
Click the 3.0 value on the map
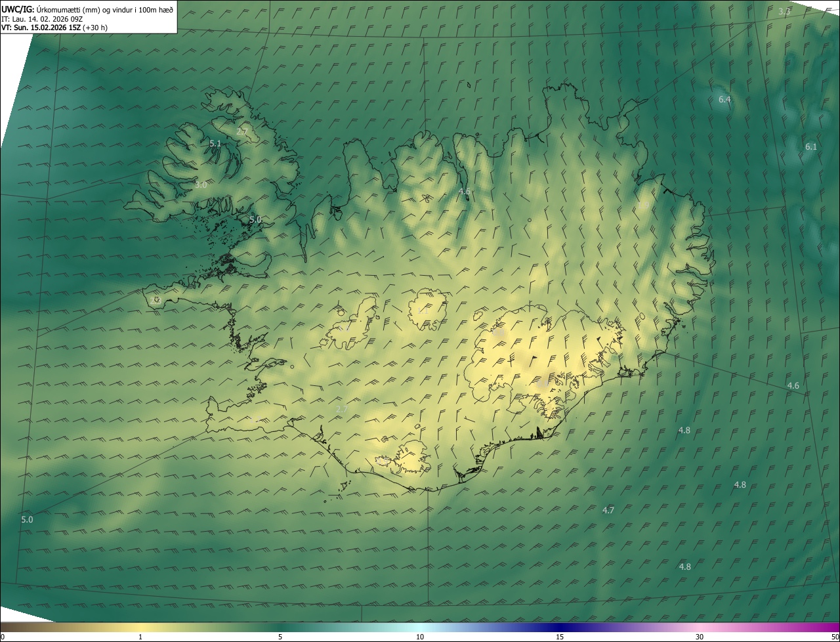pos(201,185)
